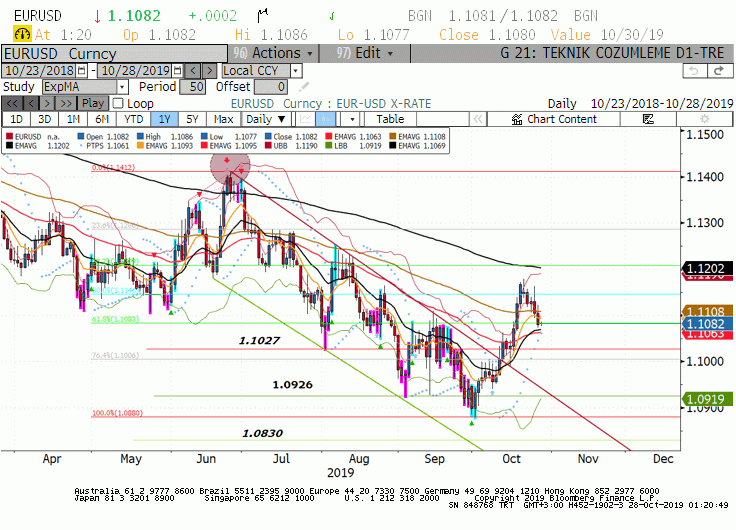Jump to start with rewind button
Screen dimensions: 736x530
pyautogui.click(x=12, y=103)
